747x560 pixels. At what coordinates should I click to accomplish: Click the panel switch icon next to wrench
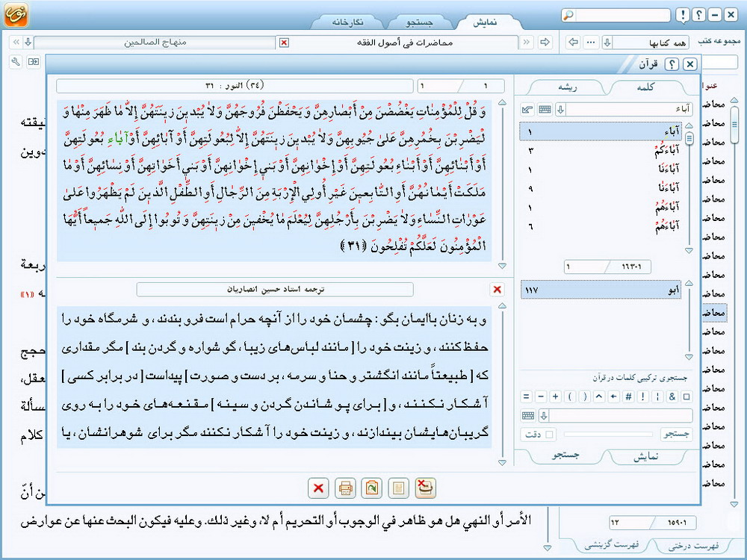click(x=34, y=61)
